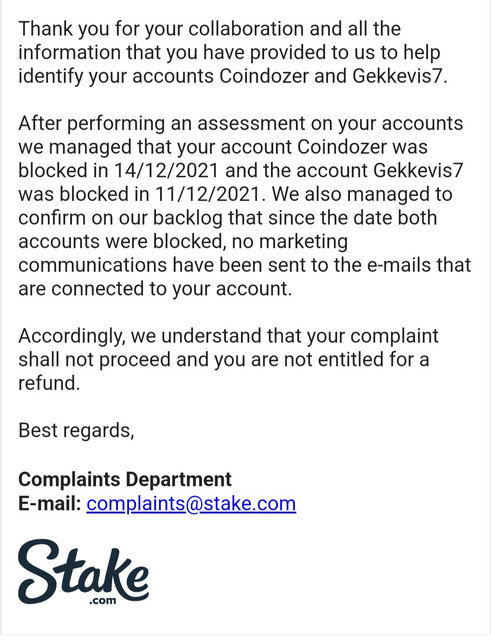Click the "Best regards," closing line
This screenshot has width=491, height=640.
pos(76,431)
